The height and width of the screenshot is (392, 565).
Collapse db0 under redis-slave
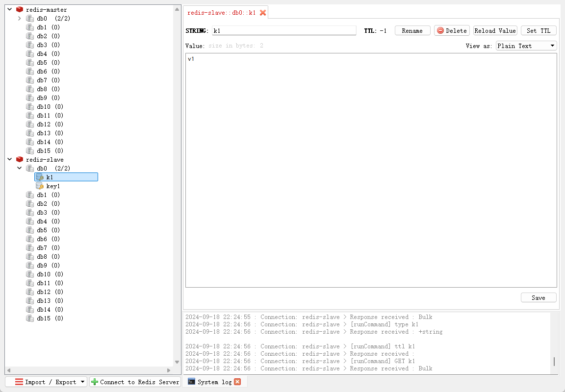[20, 168]
